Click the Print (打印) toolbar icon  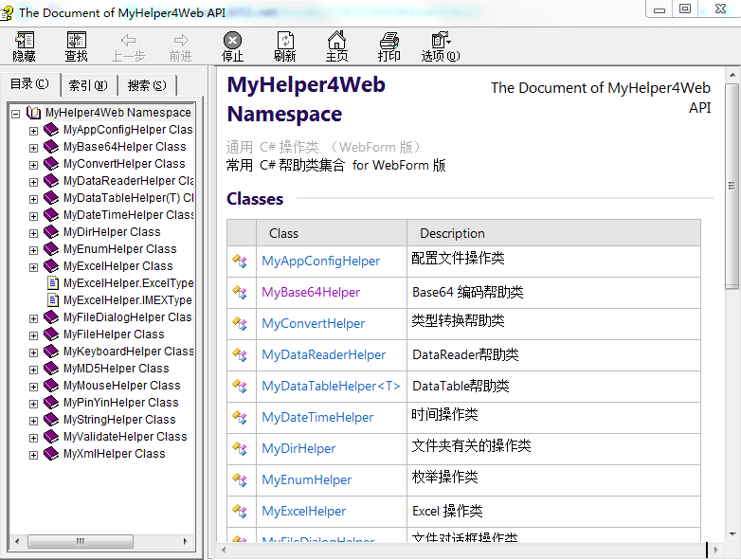[x=389, y=41]
